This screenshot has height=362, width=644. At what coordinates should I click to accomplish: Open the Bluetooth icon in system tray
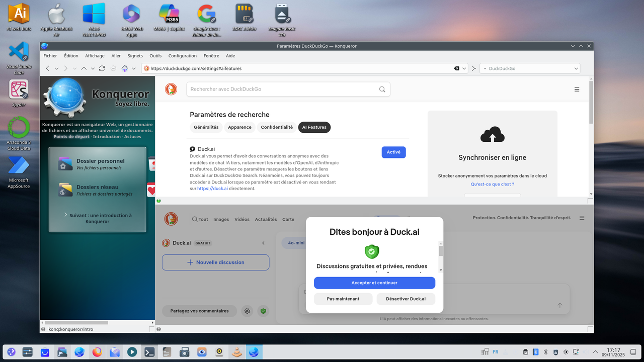coord(535,352)
